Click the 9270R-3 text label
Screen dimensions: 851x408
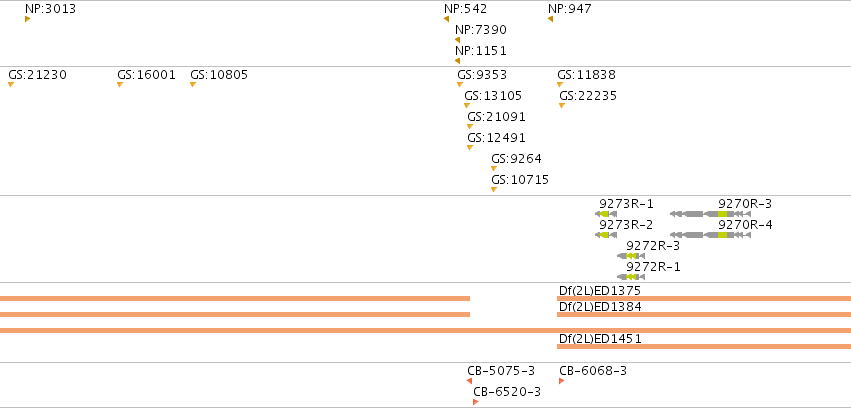pos(745,203)
